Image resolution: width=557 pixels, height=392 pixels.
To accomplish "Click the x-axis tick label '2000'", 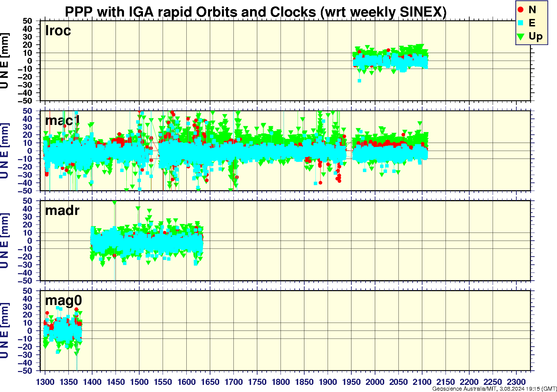I will pyautogui.click(x=375, y=382).
